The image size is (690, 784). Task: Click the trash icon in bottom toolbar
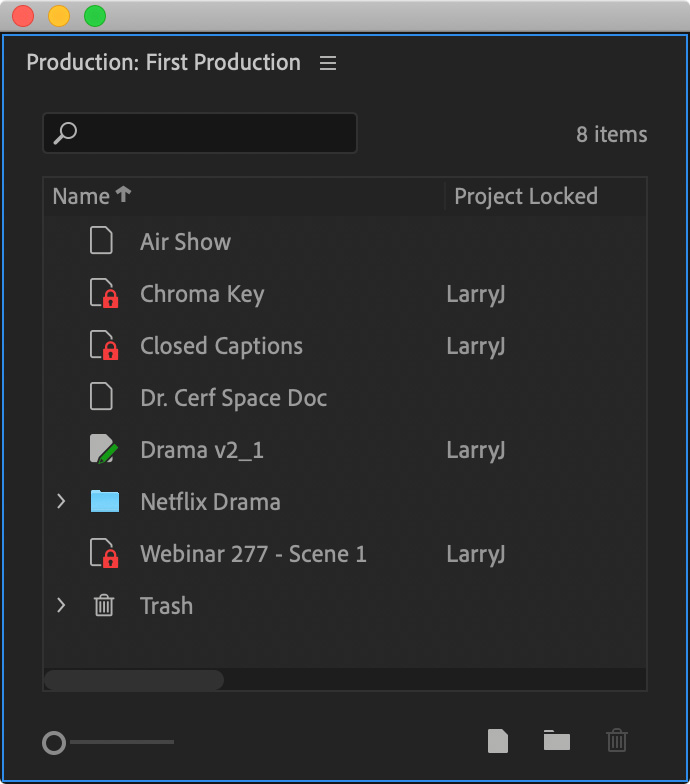[616, 740]
